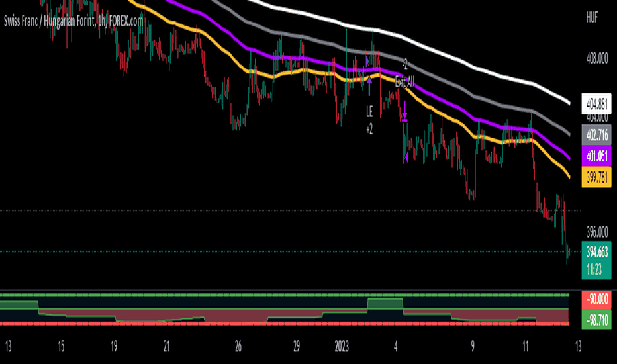Click date 26 on the time axis
Screen dimensions: 617x364
[238, 347]
